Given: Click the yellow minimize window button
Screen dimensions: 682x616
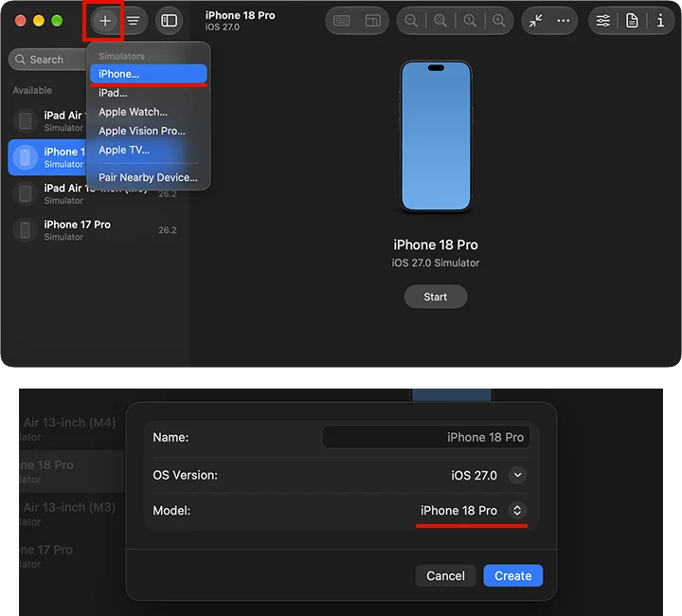Looking at the screenshot, I should (39, 21).
